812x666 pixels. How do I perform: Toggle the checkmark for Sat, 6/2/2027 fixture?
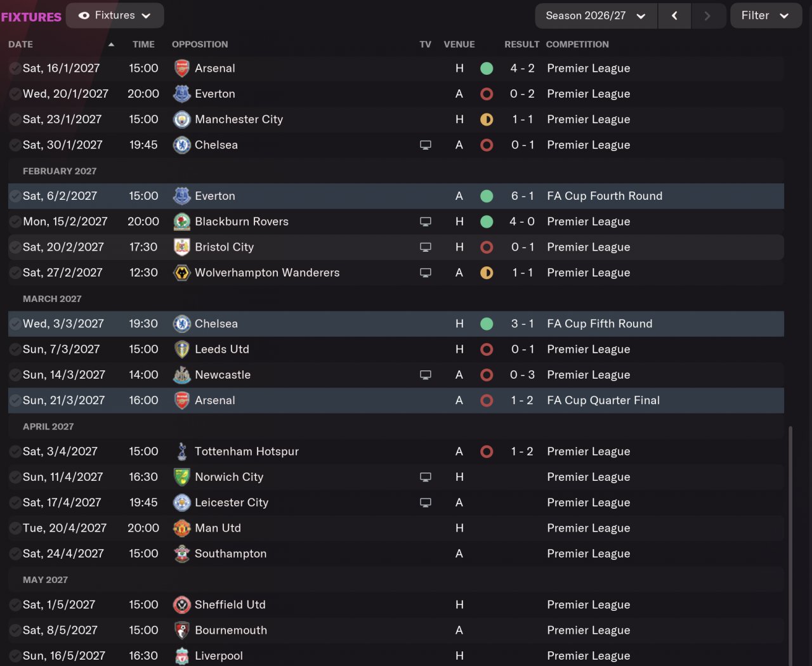(x=15, y=196)
